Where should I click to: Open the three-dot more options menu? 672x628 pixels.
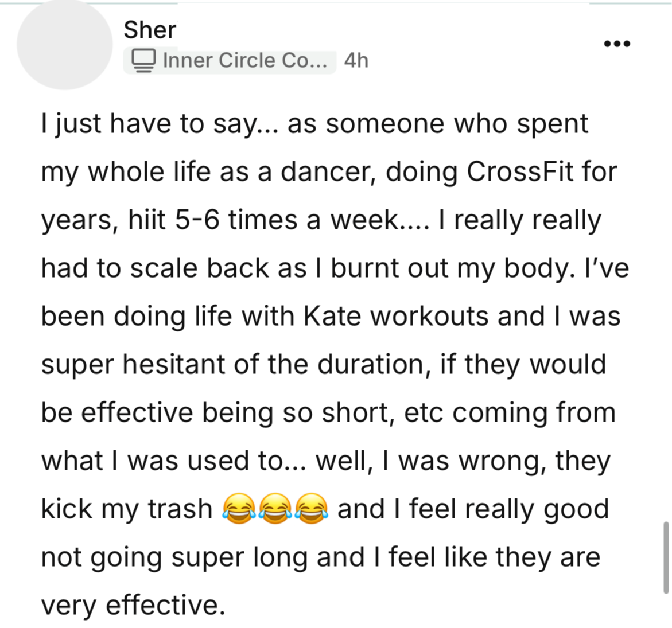point(617,44)
